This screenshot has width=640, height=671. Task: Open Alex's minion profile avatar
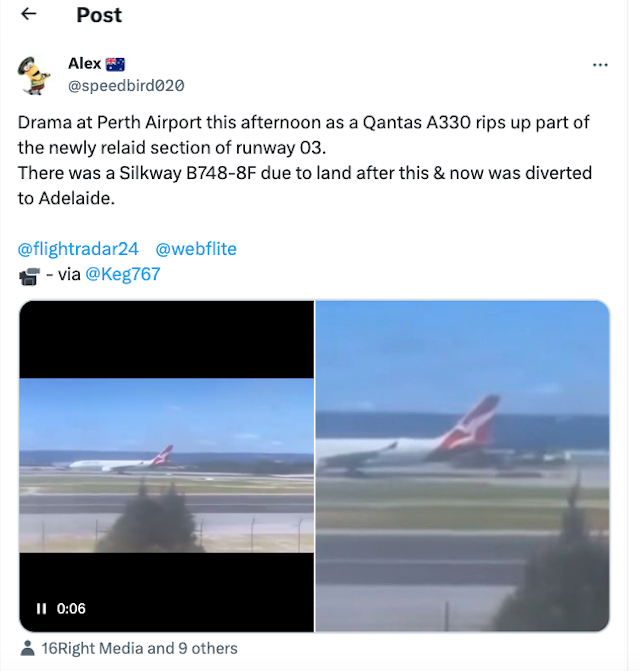(34, 75)
